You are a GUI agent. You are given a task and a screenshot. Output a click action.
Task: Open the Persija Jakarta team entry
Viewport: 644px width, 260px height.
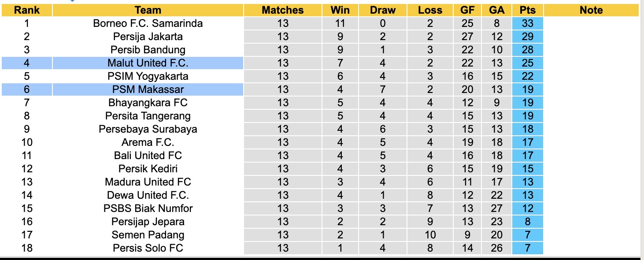point(148,37)
